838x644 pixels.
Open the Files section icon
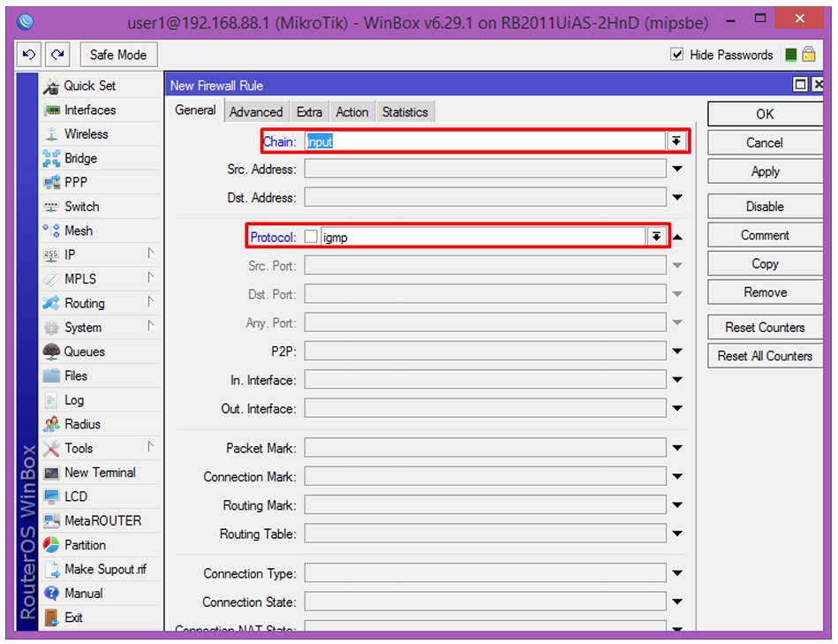[51, 375]
